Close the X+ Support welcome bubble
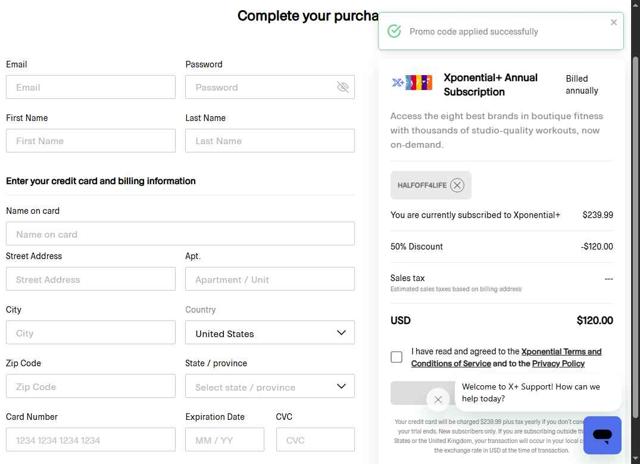The image size is (640, 464). [x=438, y=400]
